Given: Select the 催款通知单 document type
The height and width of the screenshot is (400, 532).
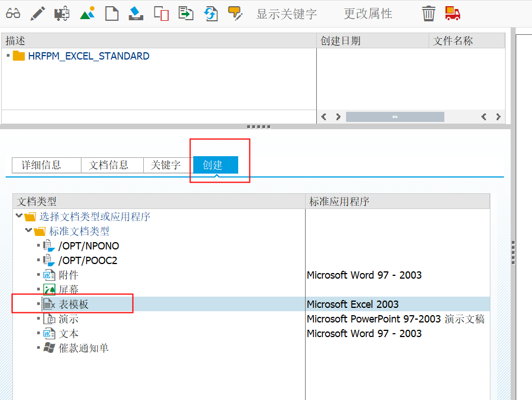Looking at the screenshot, I should [84, 348].
